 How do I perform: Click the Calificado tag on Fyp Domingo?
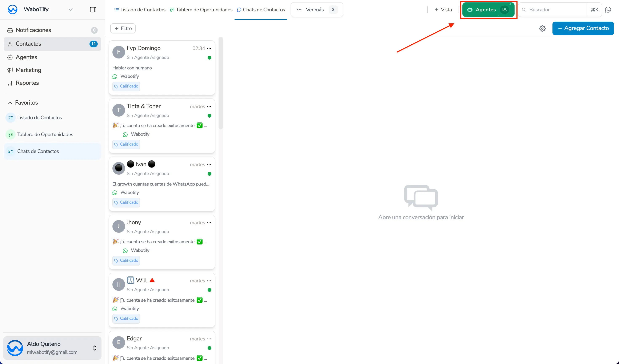[126, 86]
